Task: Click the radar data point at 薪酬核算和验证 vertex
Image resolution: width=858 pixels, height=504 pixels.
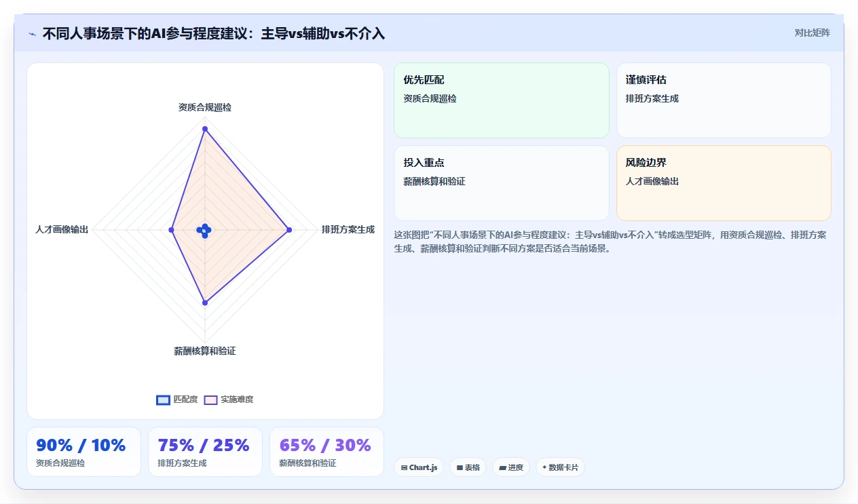Action: click(205, 303)
